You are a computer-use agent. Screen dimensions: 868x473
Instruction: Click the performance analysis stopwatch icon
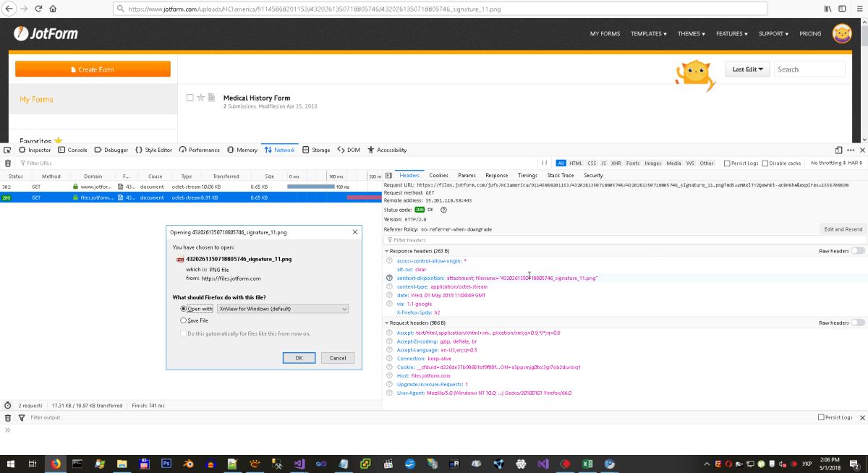[x=7, y=406]
